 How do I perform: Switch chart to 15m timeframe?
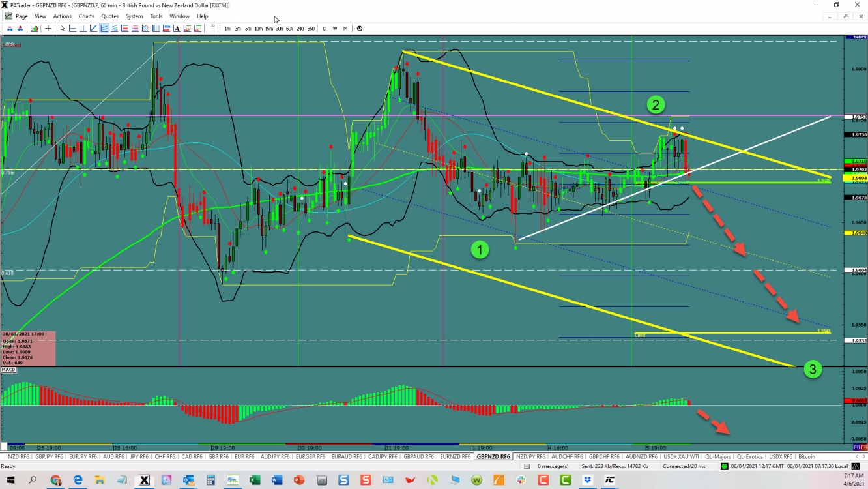269,29
